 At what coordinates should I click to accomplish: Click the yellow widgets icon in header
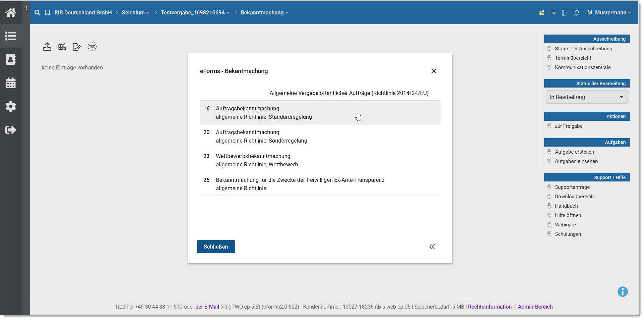542,13
